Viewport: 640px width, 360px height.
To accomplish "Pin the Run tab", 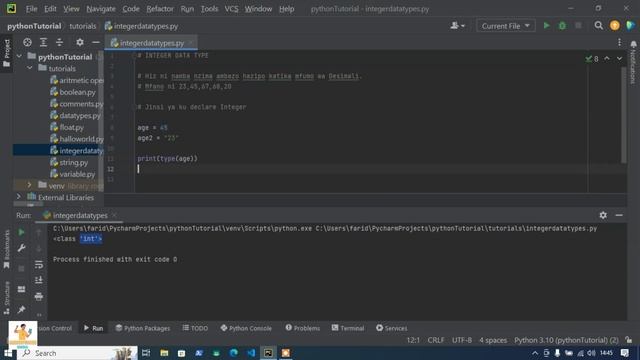I will point(21,309).
